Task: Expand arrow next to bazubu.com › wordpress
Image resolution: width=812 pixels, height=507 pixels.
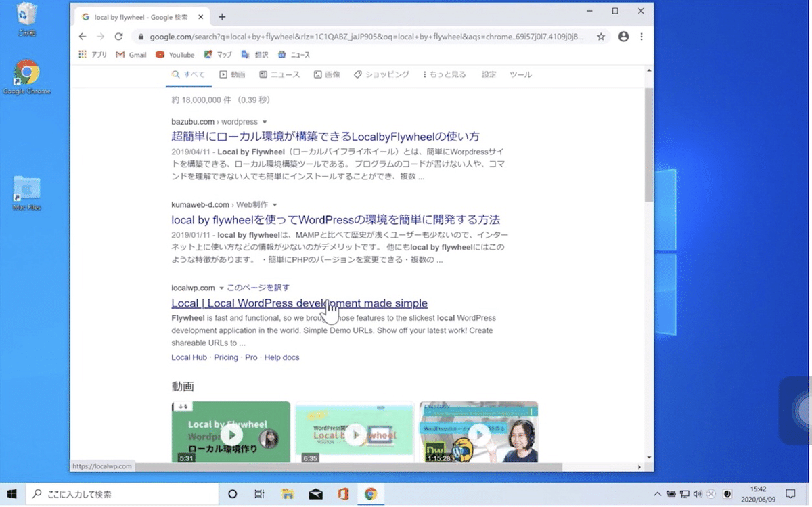Action: [x=265, y=122]
